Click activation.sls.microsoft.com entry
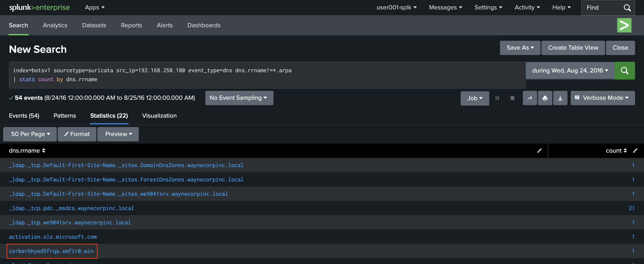The height and width of the screenshot is (264, 644). click(x=53, y=236)
